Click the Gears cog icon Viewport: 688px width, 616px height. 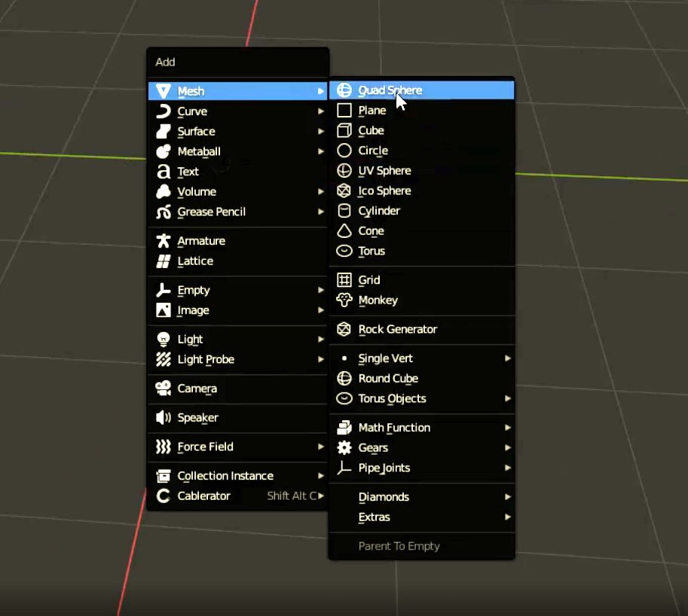coord(344,447)
